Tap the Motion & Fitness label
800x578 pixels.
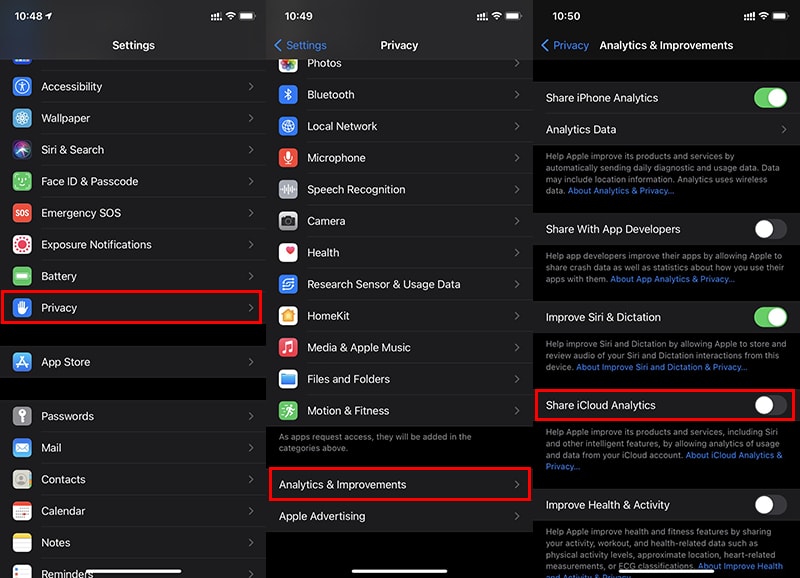(x=348, y=411)
